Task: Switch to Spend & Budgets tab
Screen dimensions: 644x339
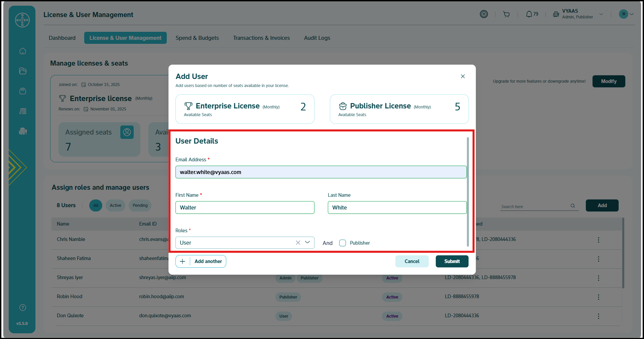Action: coord(197,38)
